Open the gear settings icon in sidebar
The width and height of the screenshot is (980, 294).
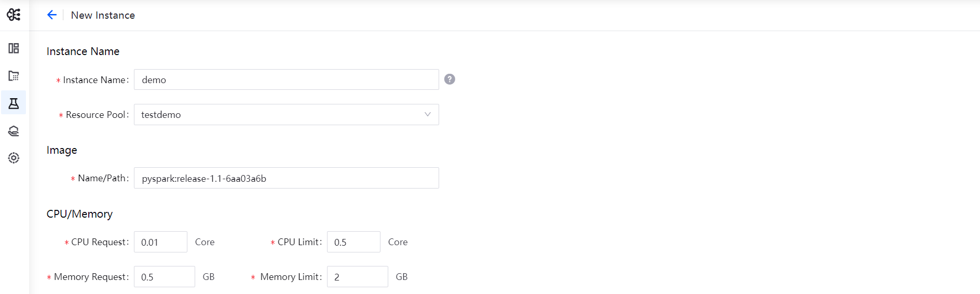pyautogui.click(x=14, y=158)
